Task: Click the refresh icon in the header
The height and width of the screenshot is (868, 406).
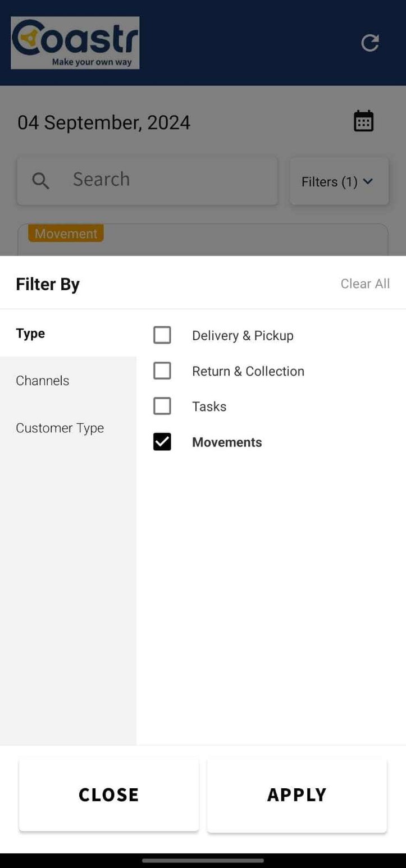Action: pos(369,42)
